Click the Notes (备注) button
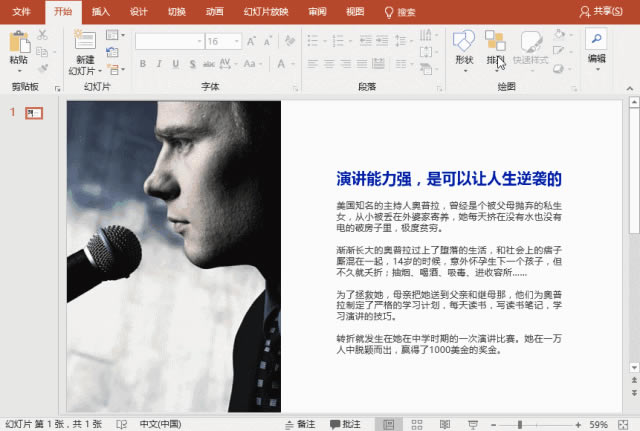The height and width of the screenshot is (431, 640). [300, 424]
